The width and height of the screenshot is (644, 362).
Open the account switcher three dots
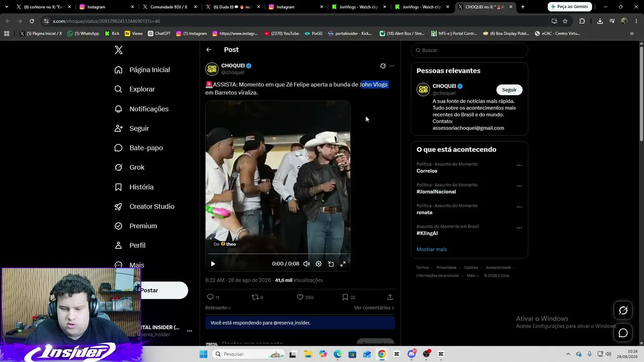click(x=190, y=331)
